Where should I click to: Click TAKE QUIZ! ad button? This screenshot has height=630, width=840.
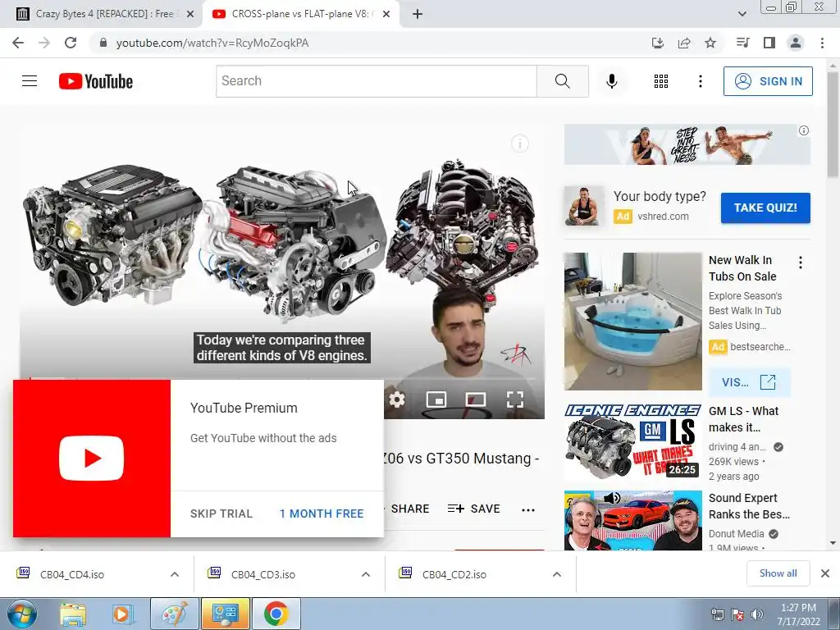click(x=765, y=208)
